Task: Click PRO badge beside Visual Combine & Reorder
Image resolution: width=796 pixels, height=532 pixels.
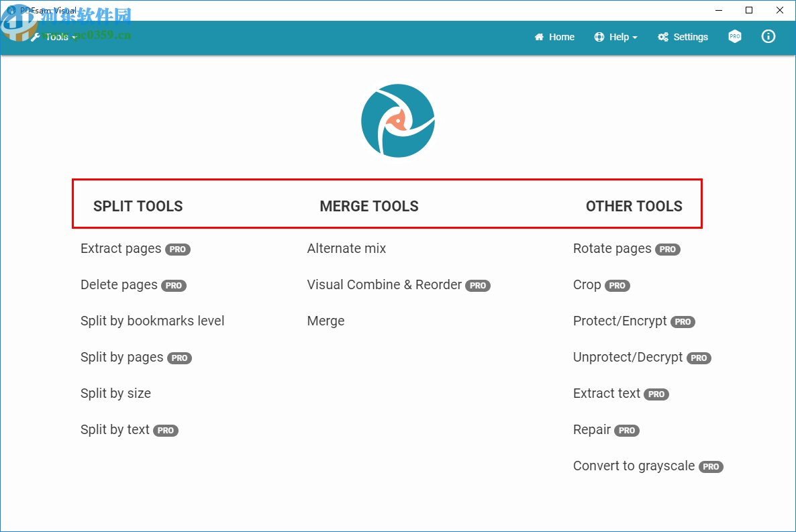Action: [x=478, y=286]
